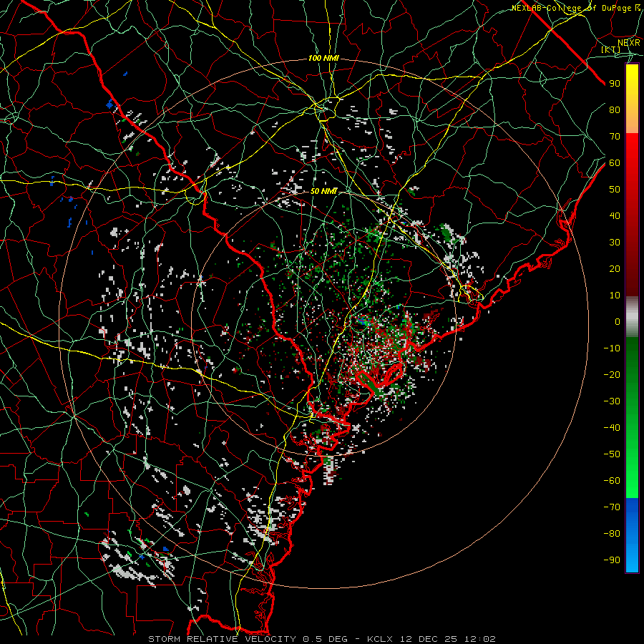Click the gray zero band of color scale
The image size is (644, 644).
[632, 317]
